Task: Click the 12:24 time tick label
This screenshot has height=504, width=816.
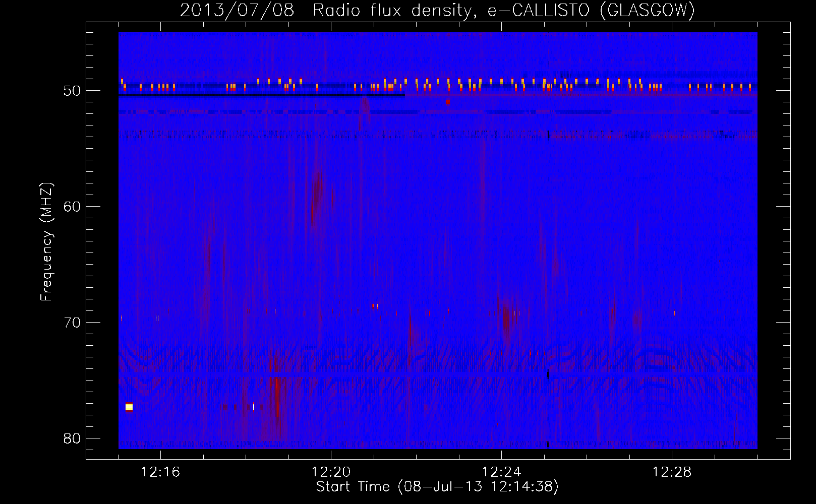Action: (501, 472)
